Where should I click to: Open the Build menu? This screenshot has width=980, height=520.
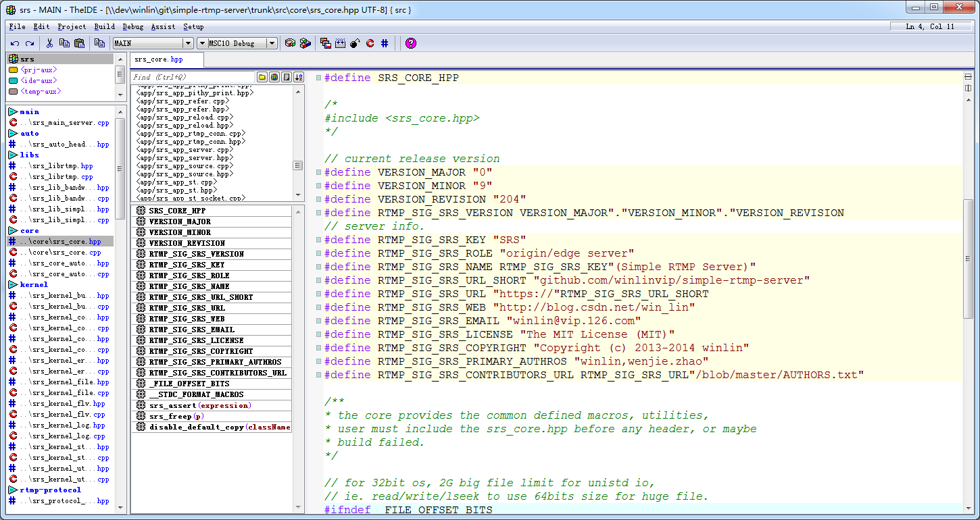[104, 27]
